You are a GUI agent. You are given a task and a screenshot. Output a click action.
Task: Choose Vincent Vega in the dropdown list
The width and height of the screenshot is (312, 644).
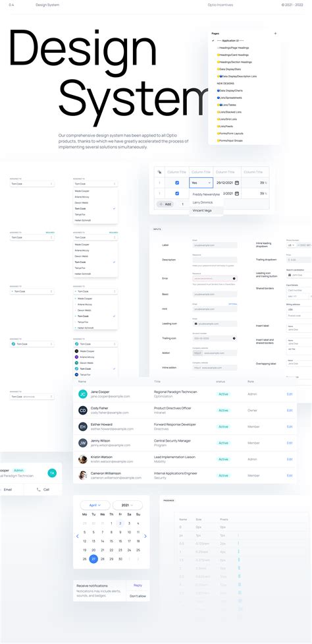pyautogui.click(x=206, y=210)
